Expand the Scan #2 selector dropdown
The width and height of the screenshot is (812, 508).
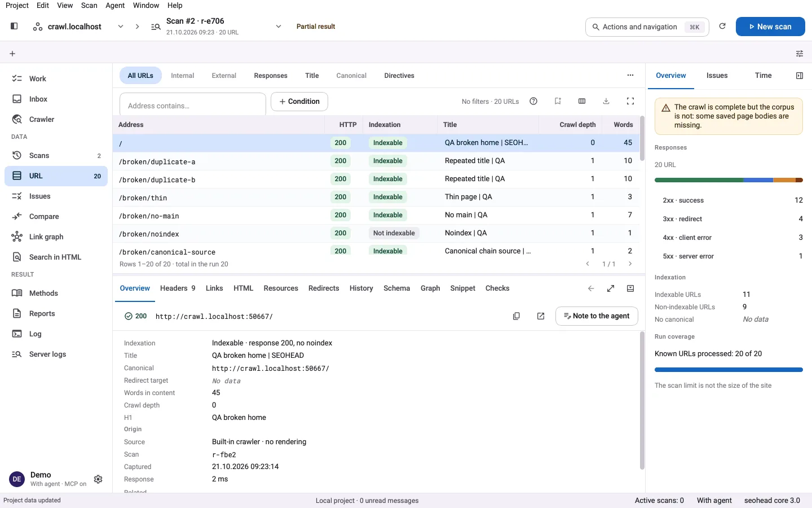pyautogui.click(x=279, y=27)
